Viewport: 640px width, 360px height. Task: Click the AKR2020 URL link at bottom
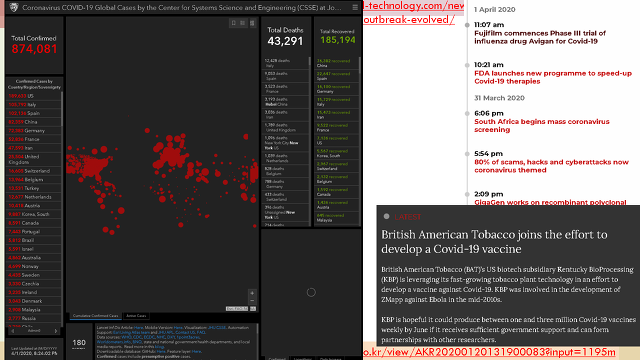click(x=489, y=352)
